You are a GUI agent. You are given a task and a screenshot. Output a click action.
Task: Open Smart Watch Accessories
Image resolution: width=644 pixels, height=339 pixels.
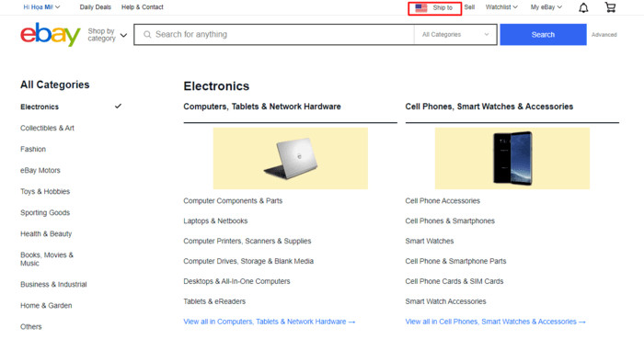click(445, 301)
